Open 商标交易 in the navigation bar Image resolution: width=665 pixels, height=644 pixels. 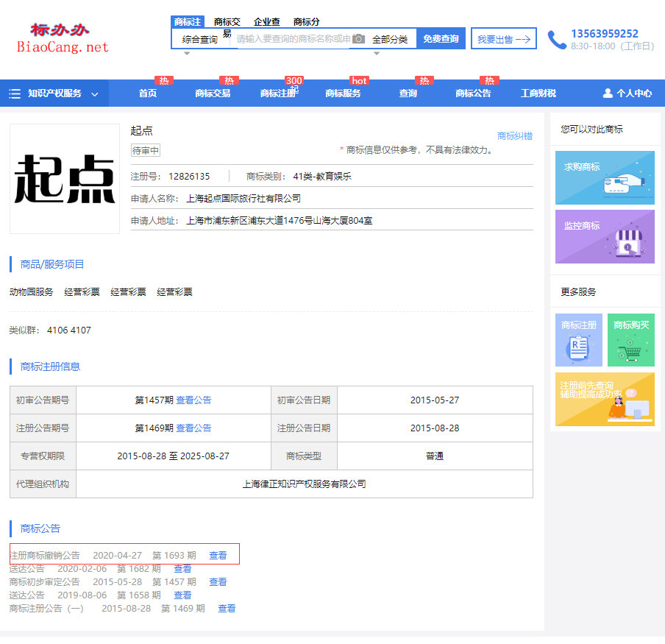(213, 93)
